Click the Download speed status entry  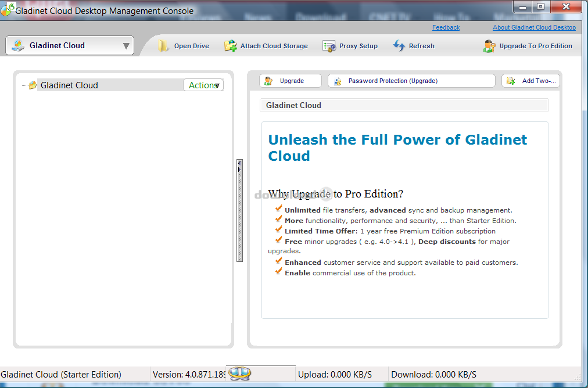(x=433, y=375)
